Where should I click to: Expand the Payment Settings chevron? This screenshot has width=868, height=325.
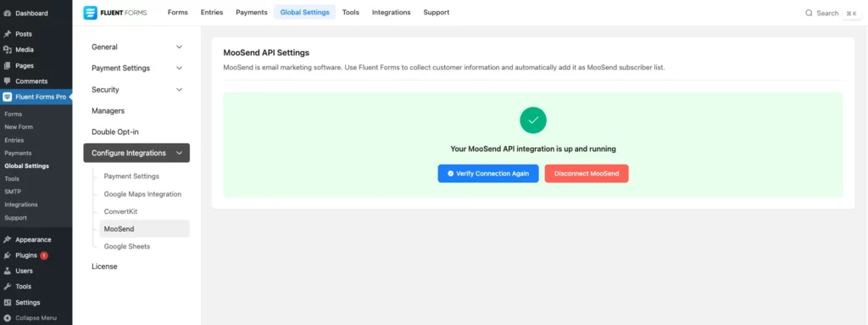pyautogui.click(x=179, y=68)
